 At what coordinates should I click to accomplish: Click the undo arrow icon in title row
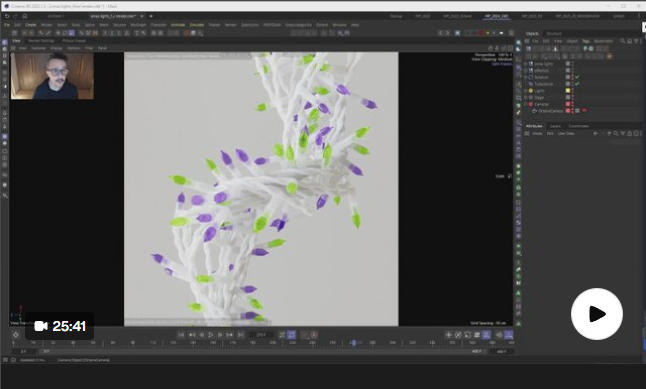7,16
